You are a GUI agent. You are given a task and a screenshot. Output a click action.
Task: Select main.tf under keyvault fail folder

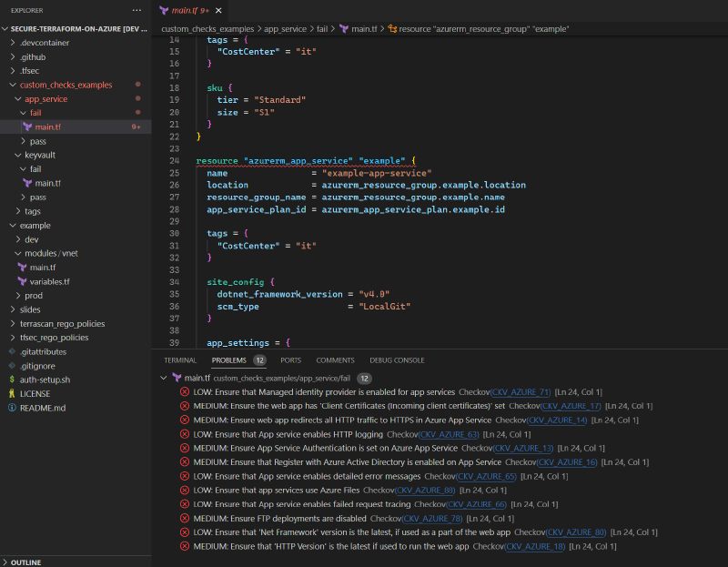(x=47, y=183)
